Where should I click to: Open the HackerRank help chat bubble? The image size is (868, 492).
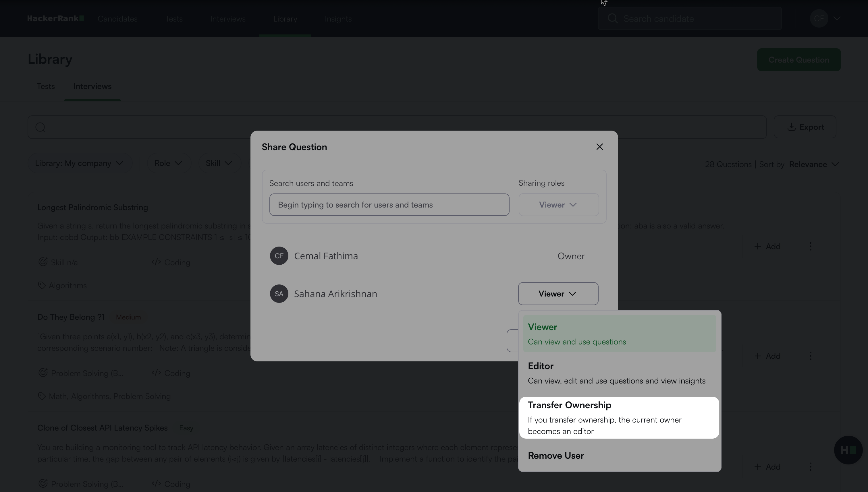click(x=848, y=450)
